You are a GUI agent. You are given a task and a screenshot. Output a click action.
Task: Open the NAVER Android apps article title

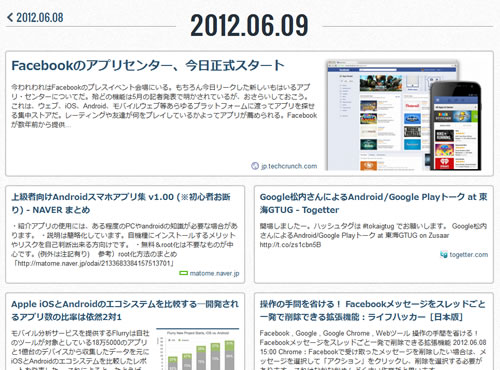pos(121,203)
